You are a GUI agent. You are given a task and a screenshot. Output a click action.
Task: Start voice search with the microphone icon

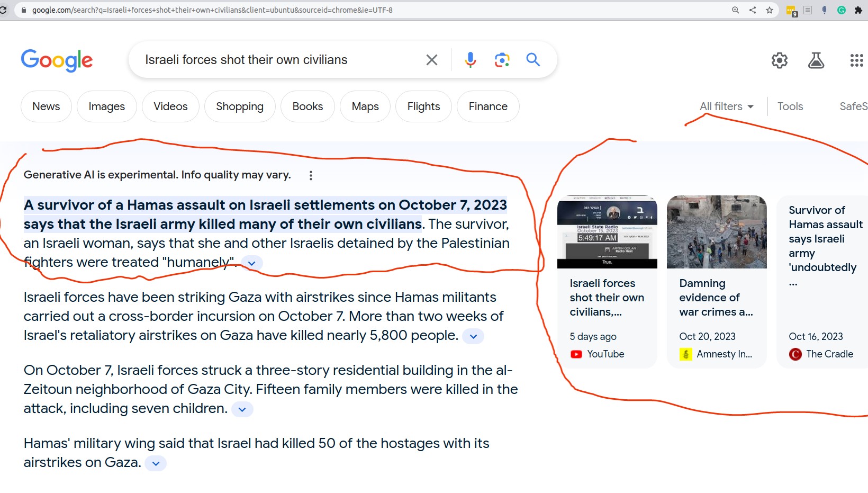(470, 60)
